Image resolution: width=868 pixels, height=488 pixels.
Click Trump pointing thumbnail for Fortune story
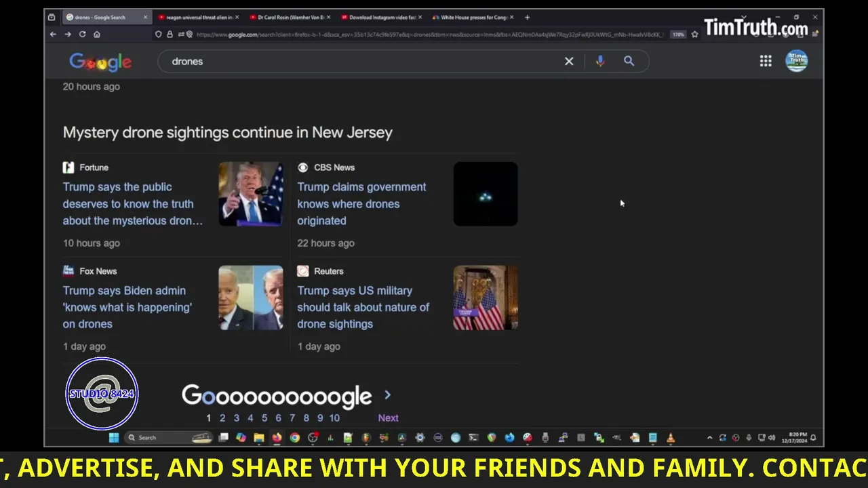pyautogui.click(x=251, y=194)
